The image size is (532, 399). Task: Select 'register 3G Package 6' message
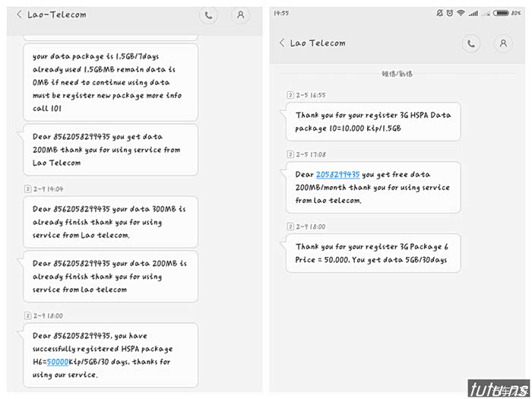[x=373, y=253]
